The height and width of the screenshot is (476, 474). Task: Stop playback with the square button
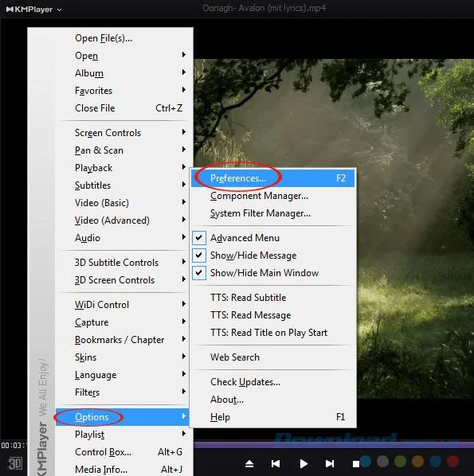pos(356,464)
